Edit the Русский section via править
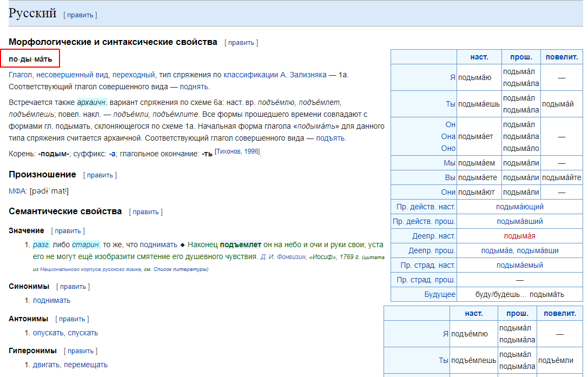The height and width of the screenshot is (377, 588). pyautogui.click(x=80, y=15)
